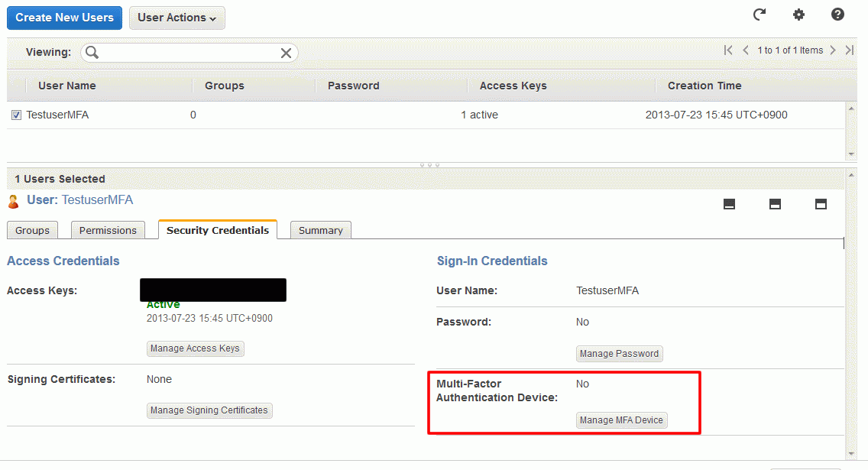
Task: Click Manage MFA Device button
Action: 621,420
